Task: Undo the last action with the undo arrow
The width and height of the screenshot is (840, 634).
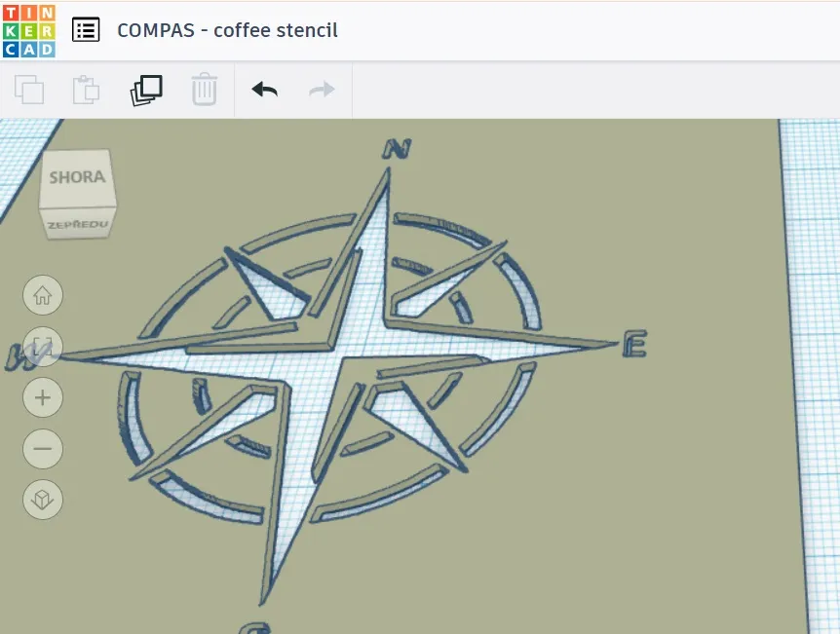Action: [x=262, y=90]
